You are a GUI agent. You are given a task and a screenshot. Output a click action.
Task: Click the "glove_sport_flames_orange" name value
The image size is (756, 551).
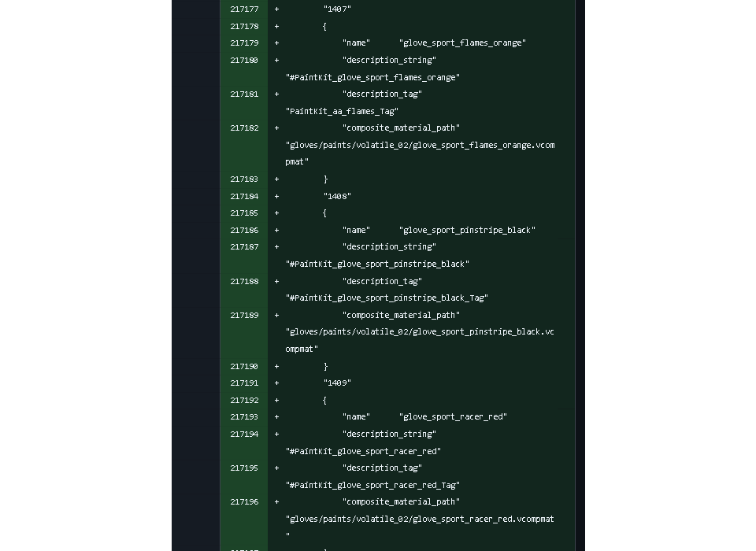click(462, 43)
